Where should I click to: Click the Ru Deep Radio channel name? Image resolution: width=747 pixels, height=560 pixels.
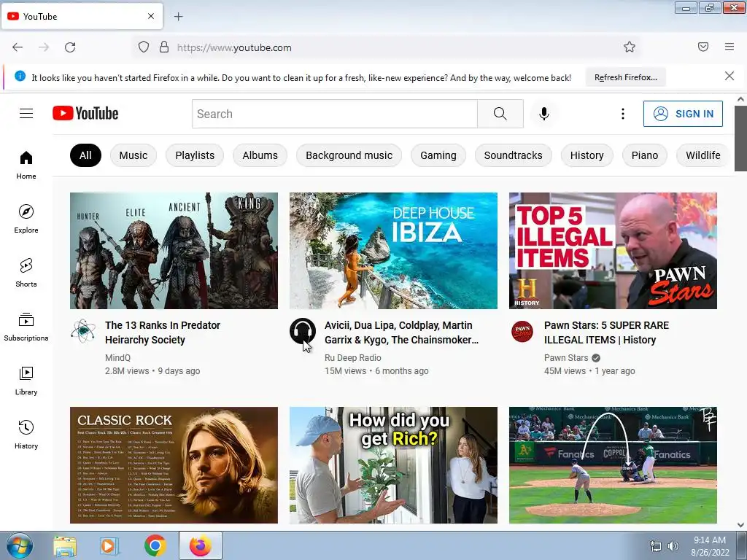(x=353, y=357)
